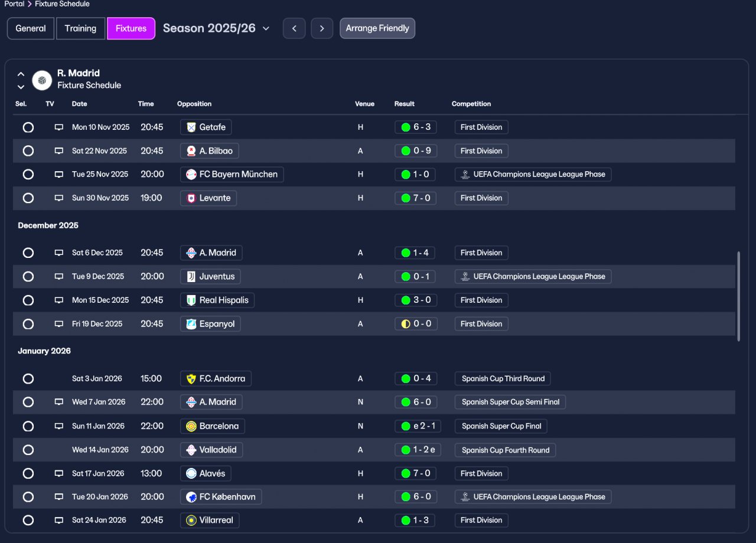Click the TV icon for Espanyol match
The image size is (756, 543).
point(59,323)
